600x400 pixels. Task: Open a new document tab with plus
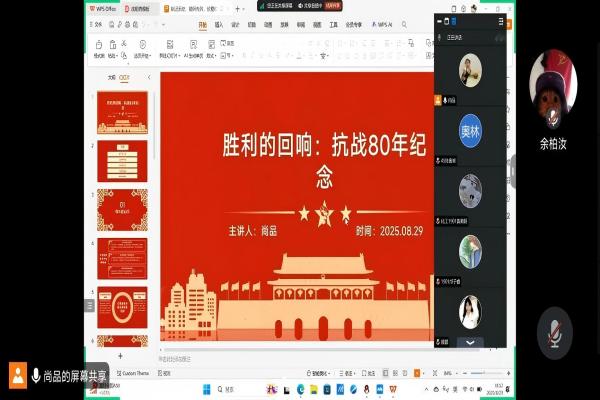[x=237, y=7]
